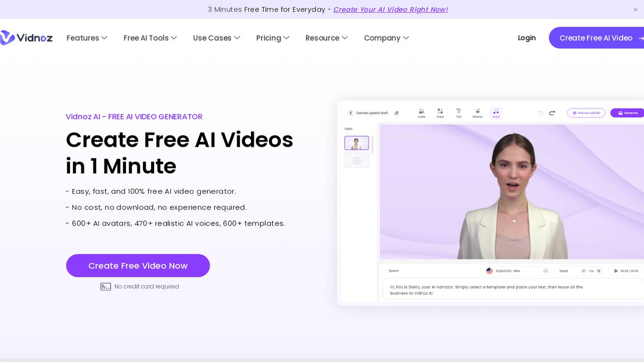The width and height of the screenshot is (644, 362).
Task: Select the Material tool in editor toolbar
Action: (477, 113)
